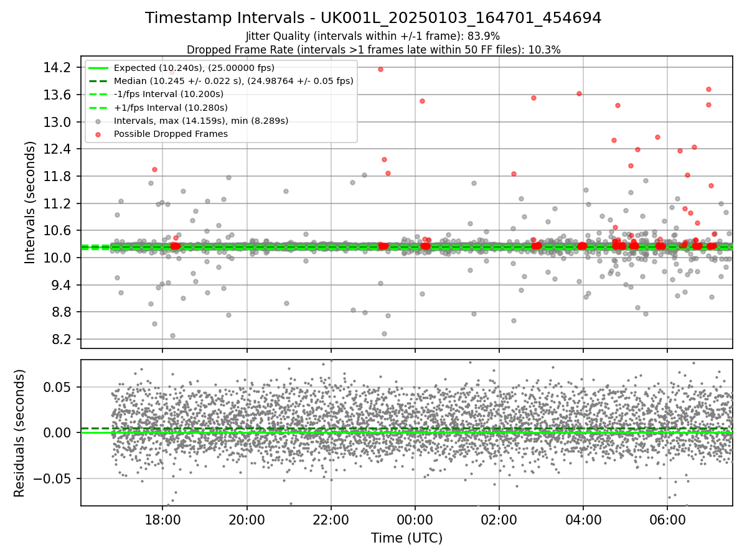The height and width of the screenshot is (560, 747).
Task: Click y-axis tick label 10.6
Action: [57, 230]
